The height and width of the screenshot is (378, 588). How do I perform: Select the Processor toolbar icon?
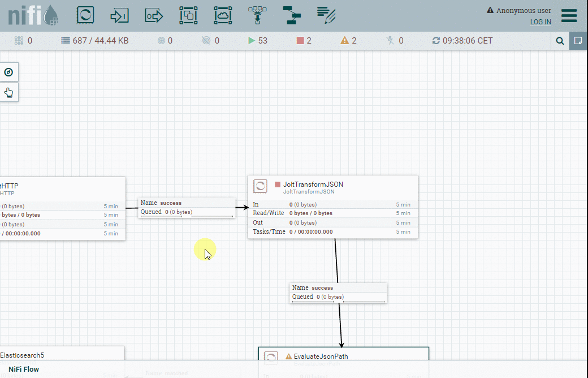[x=85, y=15]
